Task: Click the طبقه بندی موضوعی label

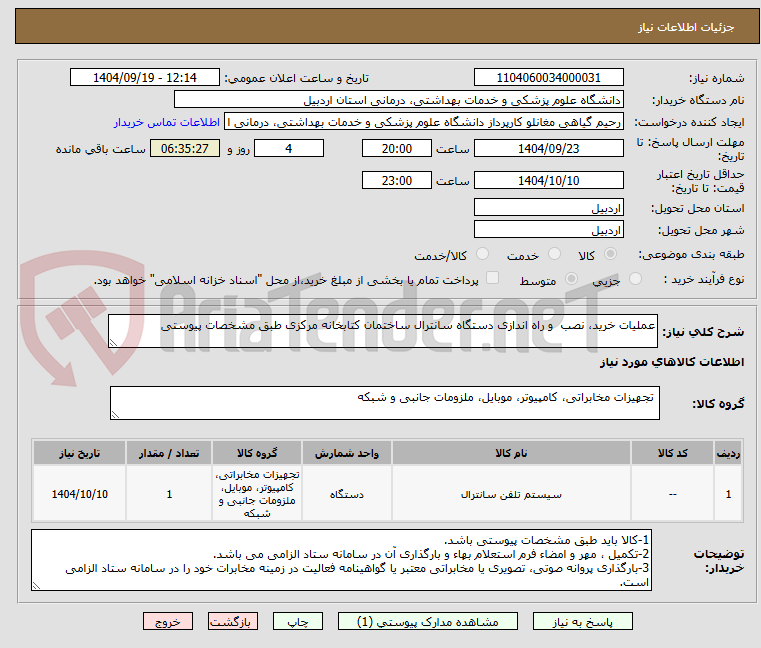Action: click(x=691, y=254)
